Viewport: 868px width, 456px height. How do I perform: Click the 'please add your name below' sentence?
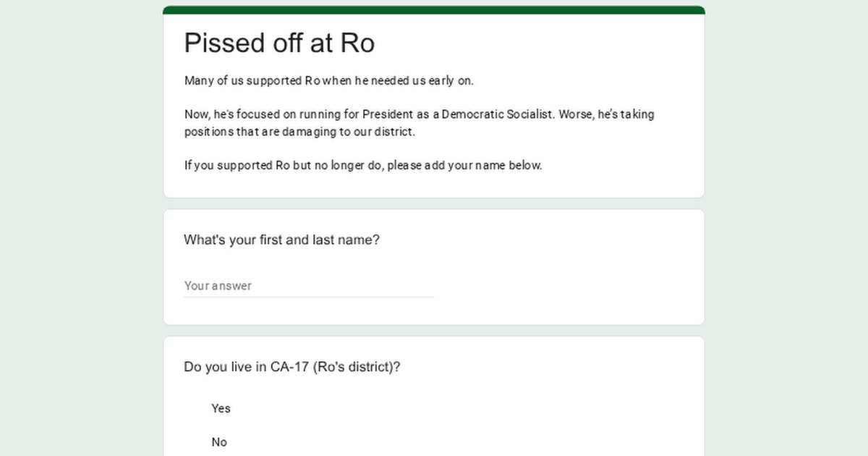(362, 165)
